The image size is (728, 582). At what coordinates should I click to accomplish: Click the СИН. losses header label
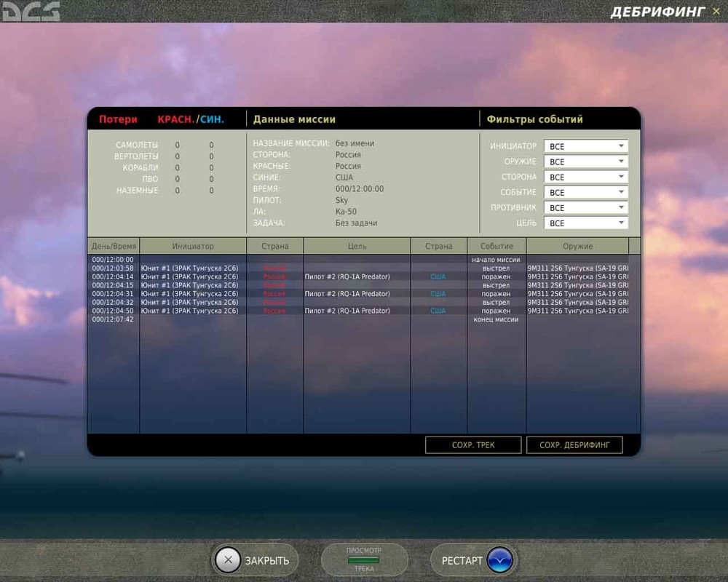click(x=212, y=119)
